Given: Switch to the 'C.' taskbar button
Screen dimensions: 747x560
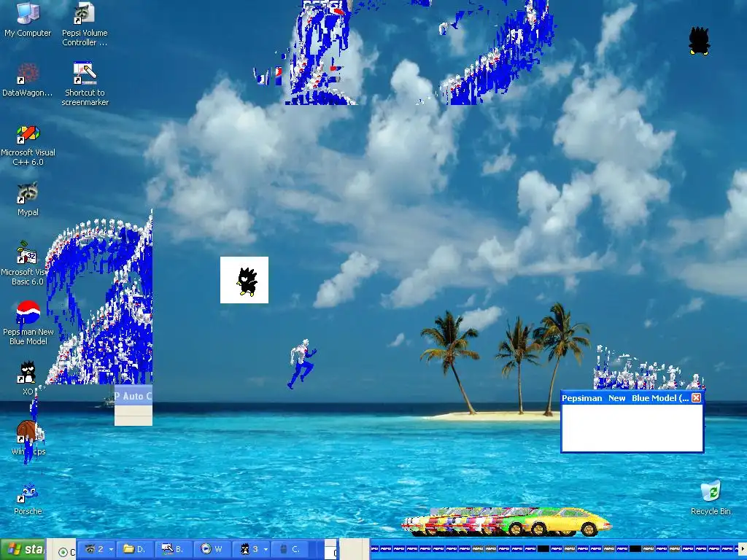Looking at the screenshot, I should (290, 550).
